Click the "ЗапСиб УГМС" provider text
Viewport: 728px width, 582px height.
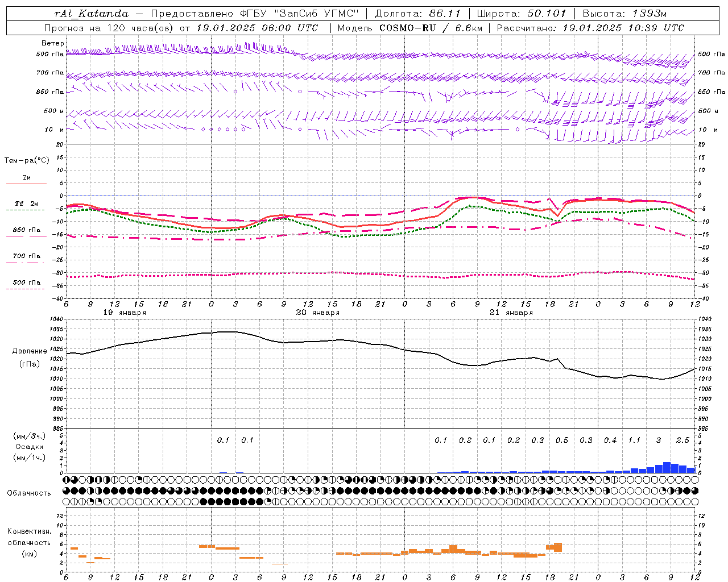pyautogui.click(x=316, y=13)
